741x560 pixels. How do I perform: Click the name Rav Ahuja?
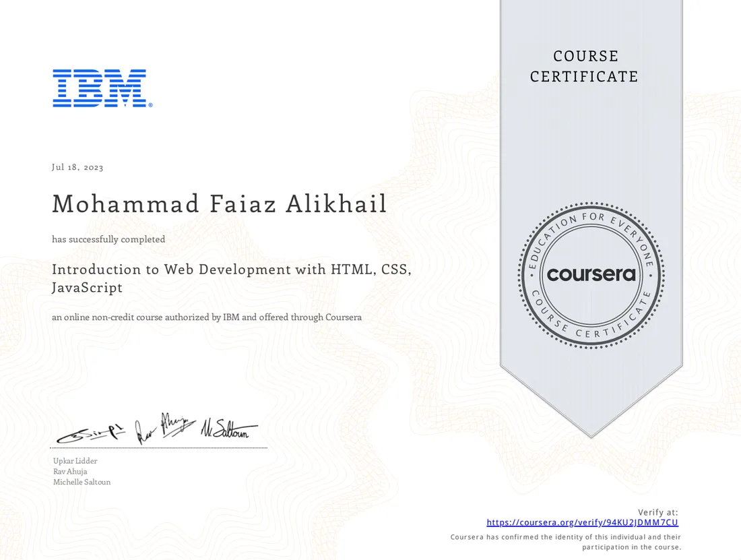click(x=70, y=471)
